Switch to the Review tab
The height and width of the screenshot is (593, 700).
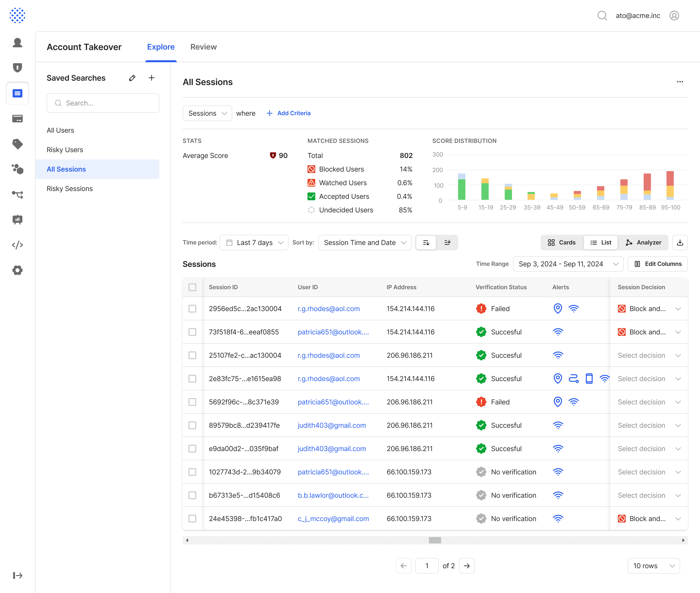(x=203, y=47)
